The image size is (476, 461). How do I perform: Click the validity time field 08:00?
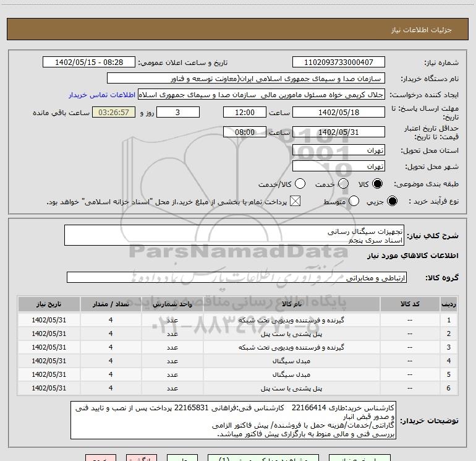(245, 132)
